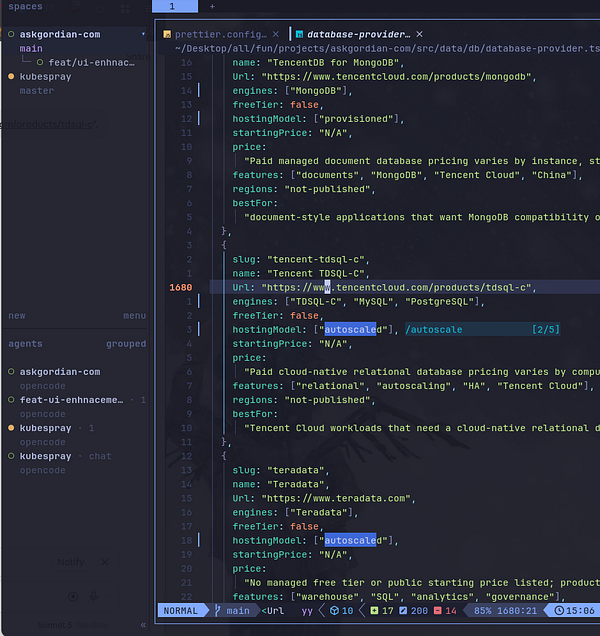Click the highlighted autoscaled match near Tencent TDSQL-C

point(350,330)
